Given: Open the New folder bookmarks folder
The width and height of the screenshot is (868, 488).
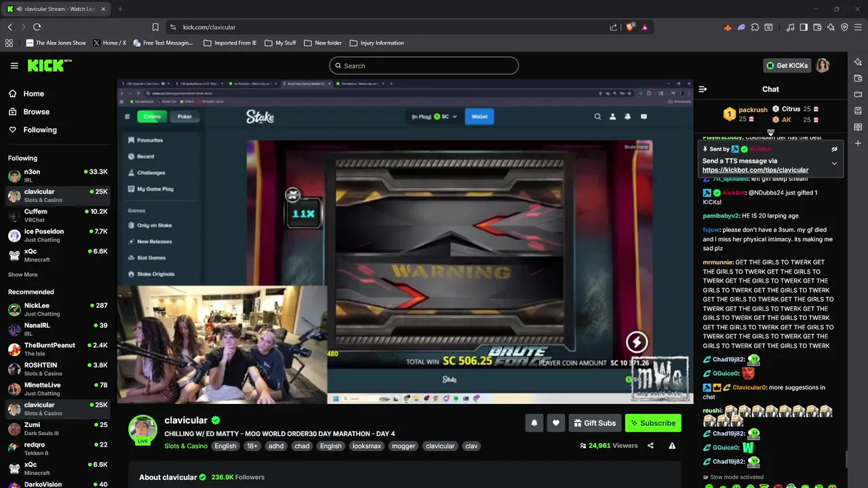Looking at the screenshot, I should click(323, 43).
